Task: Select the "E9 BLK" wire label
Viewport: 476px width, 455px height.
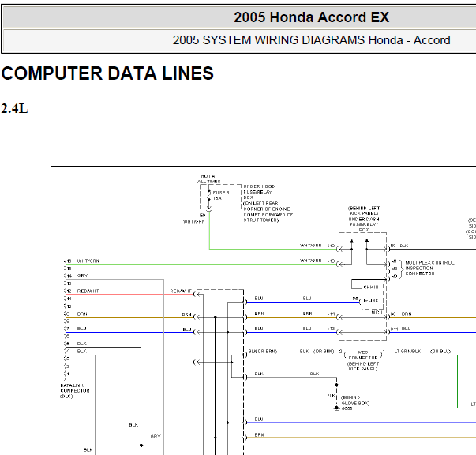Action: click(x=399, y=246)
